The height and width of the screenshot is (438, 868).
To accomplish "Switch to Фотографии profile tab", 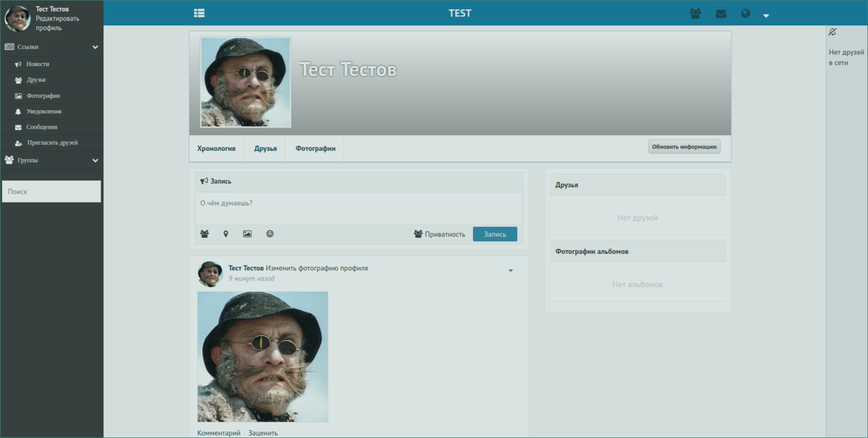I will pyautogui.click(x=315, y=148).
